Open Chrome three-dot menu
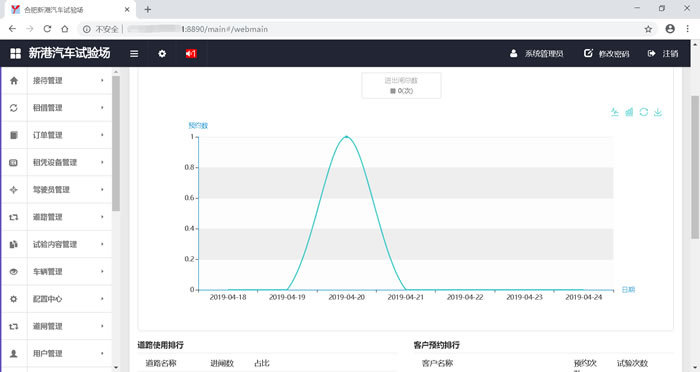Image resolution: width=700 pixels, height=372 pixels. coord(688,29)
